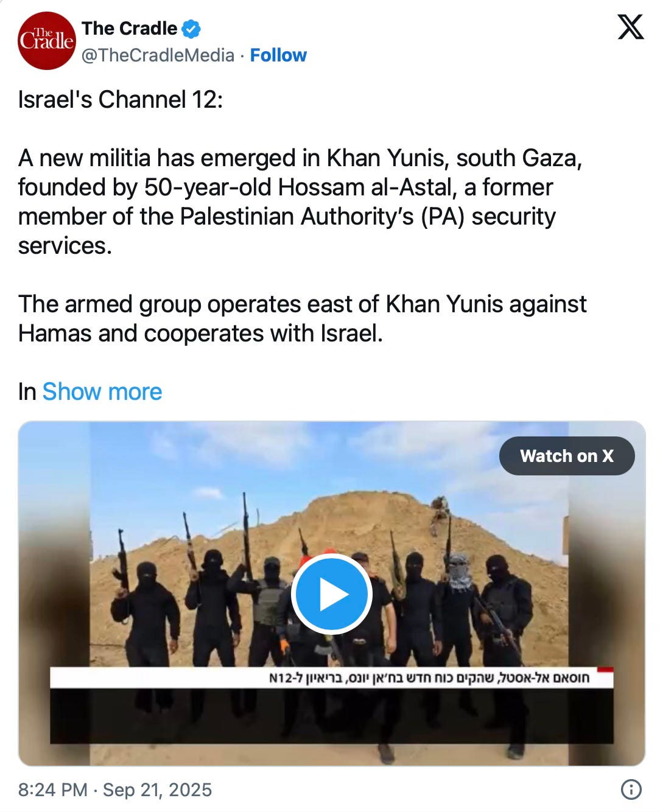Open The Cradle display name

[x=129, y=29]
